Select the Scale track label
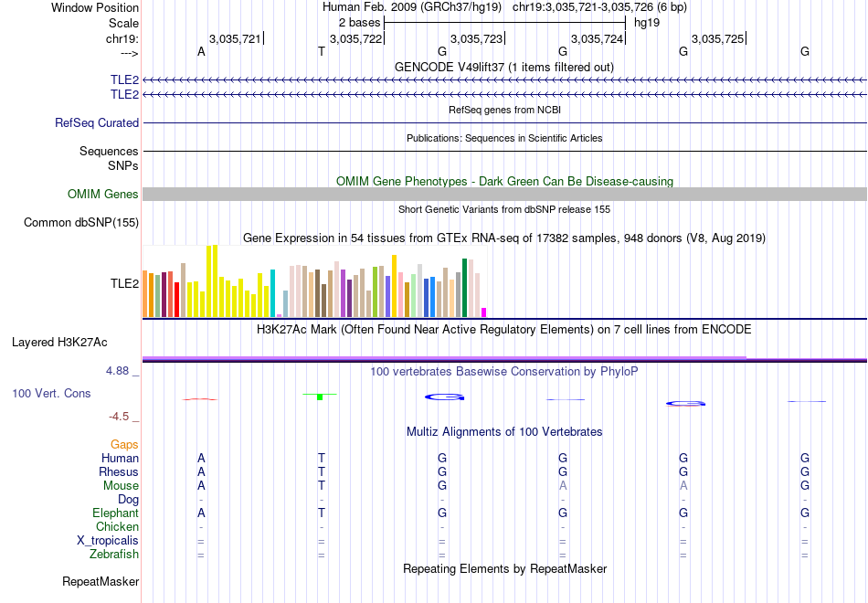Screen dimensions: 868x603 (x=123, y=23)
